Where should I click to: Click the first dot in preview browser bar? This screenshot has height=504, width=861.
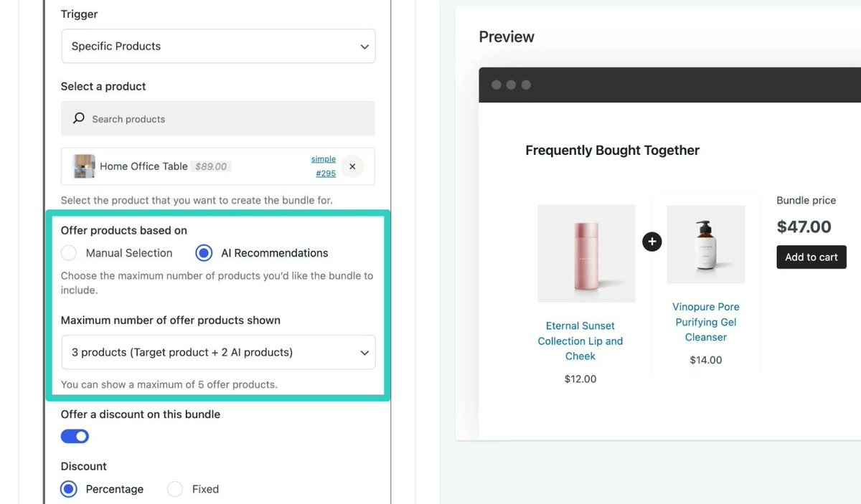click(496, 85)
